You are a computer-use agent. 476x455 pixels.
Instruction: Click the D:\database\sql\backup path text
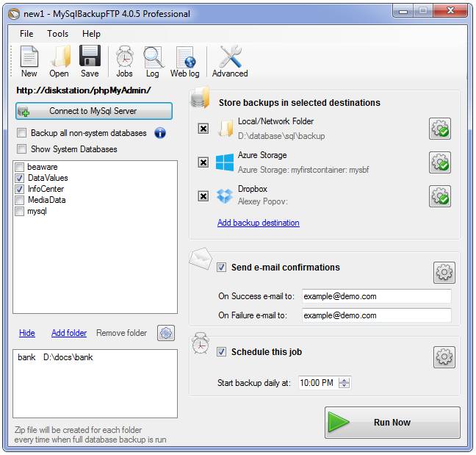pos(281,136)
